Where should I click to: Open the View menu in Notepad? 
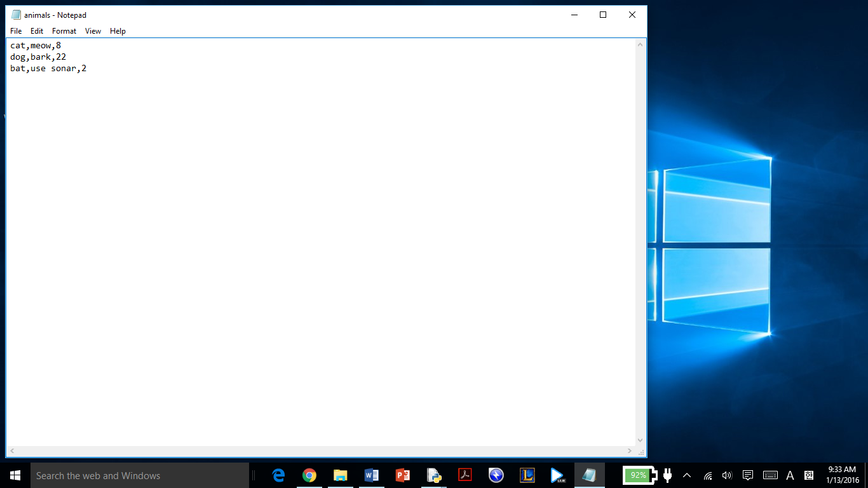click(93, 30)
